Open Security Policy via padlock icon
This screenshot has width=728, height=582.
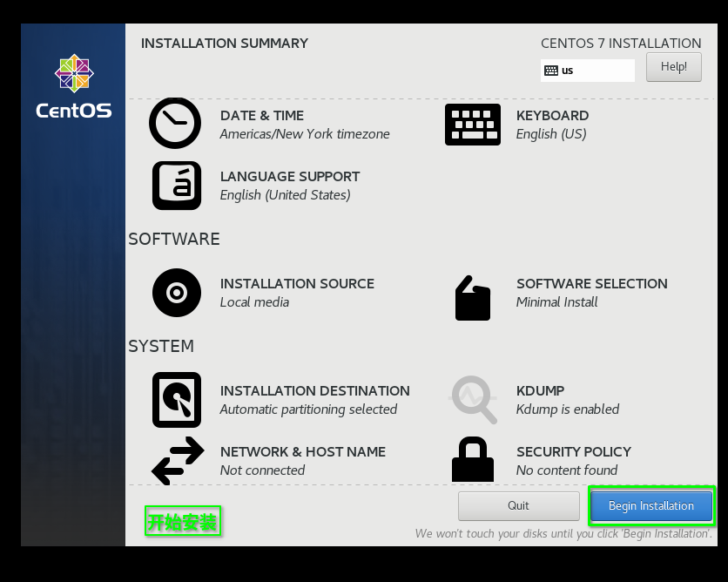click(x=473, y=459)
